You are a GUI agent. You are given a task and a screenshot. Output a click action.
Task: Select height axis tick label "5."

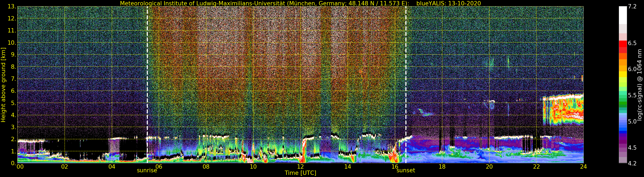tap(13, 103)
